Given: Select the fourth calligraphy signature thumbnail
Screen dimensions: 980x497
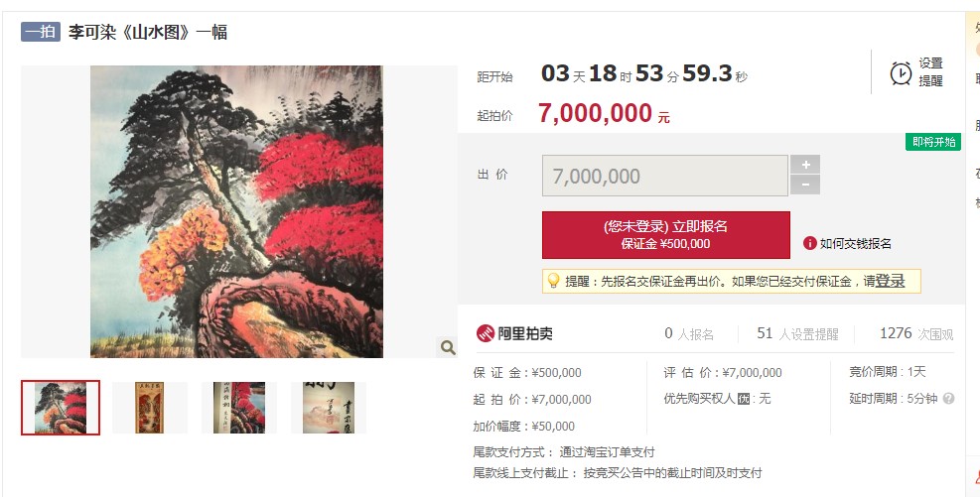Looking at the screenshot, I should coord(328,408).
